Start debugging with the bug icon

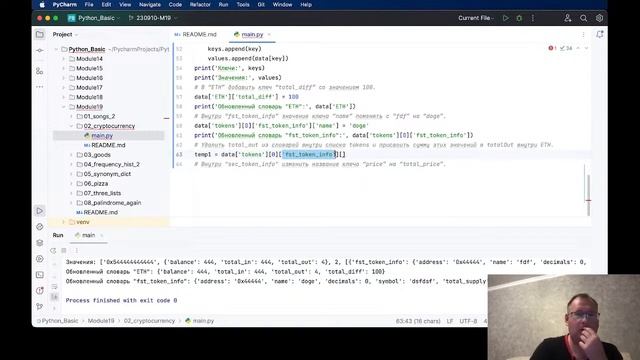click(x=519, y=18)
